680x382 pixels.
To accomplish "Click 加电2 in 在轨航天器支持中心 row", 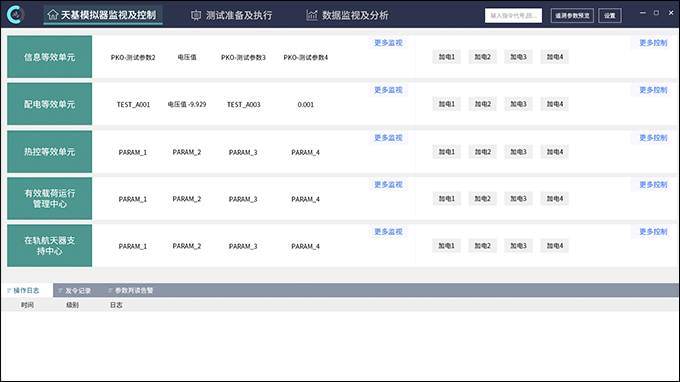I will tap(483, 246).
